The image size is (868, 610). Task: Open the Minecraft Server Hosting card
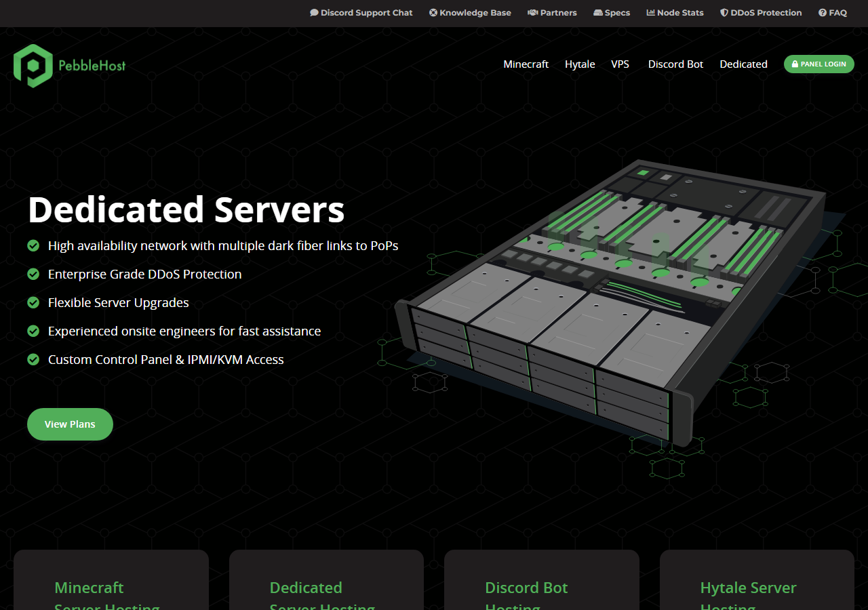[111, 580]
